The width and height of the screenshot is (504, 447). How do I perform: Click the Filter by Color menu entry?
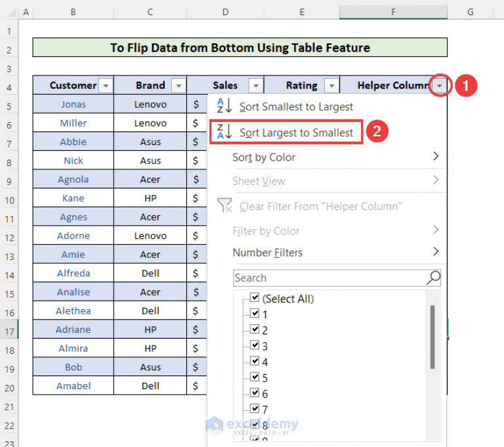click(x=266, y=231)
